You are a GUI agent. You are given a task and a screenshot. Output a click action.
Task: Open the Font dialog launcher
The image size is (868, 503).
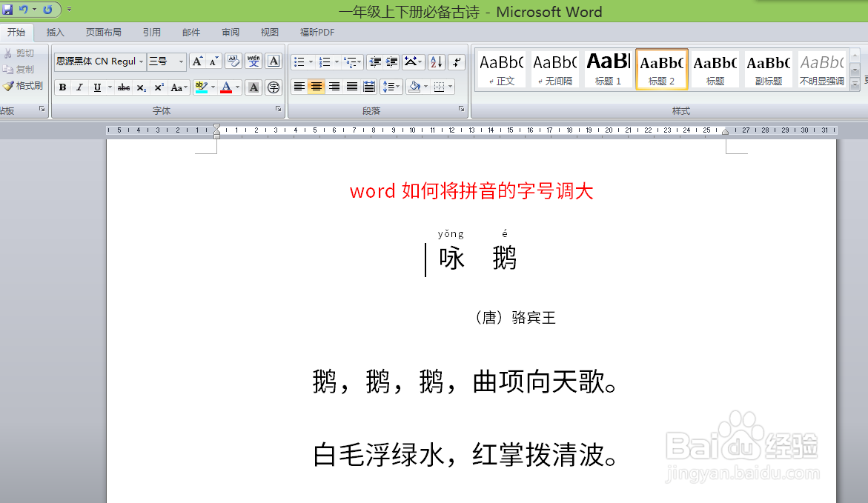click(x=279, y=110)
